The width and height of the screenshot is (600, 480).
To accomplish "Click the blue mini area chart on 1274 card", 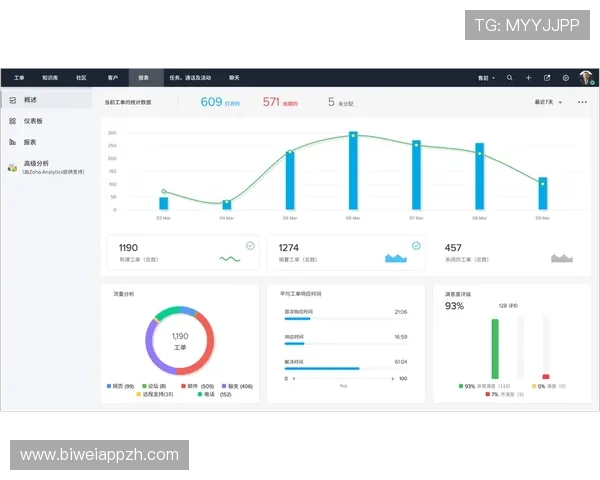I will click(x=396, y=258).
